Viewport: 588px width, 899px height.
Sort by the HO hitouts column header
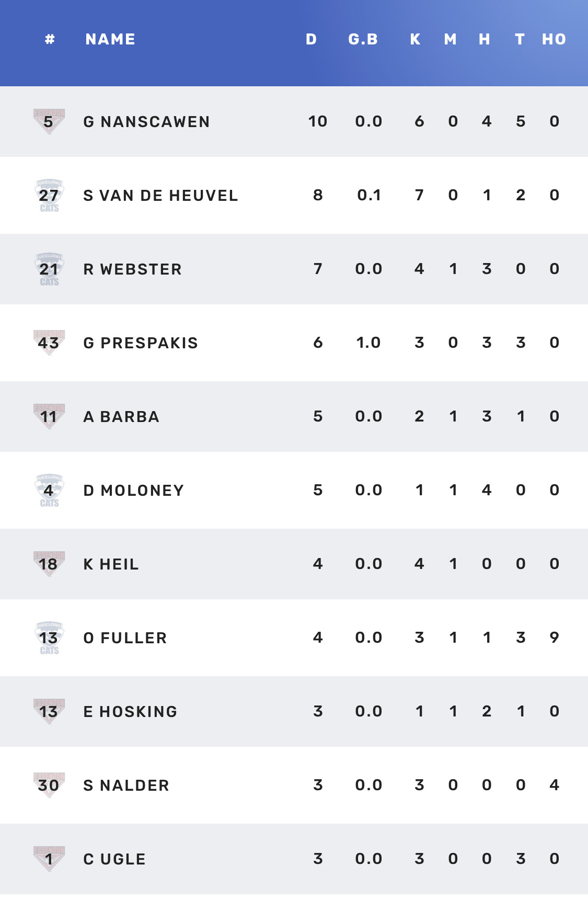[554, 39]
